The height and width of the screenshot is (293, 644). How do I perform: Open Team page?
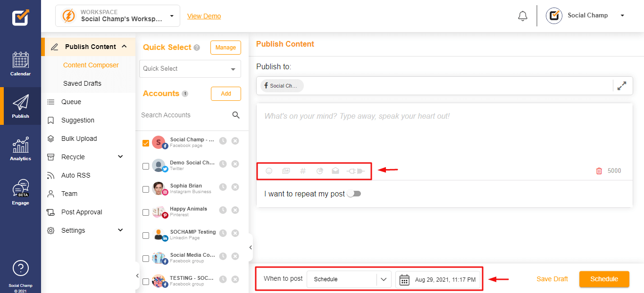[69, 194]
